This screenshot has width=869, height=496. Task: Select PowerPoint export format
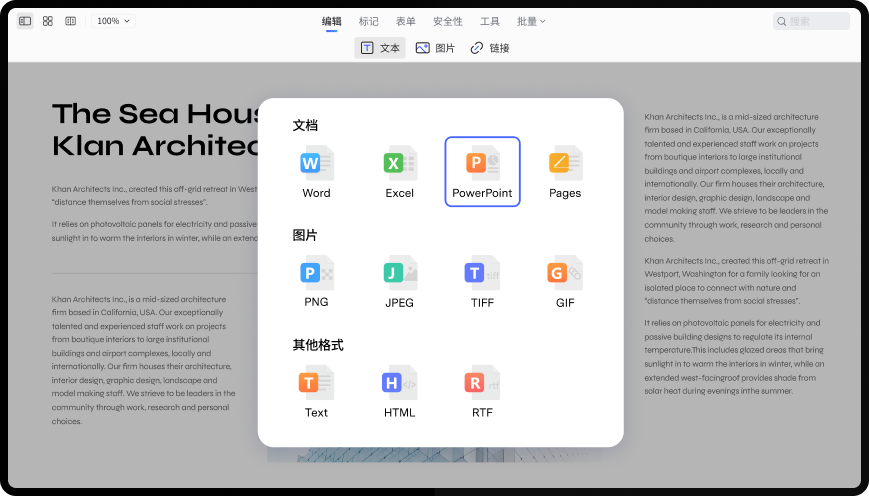tap(482, 172)
